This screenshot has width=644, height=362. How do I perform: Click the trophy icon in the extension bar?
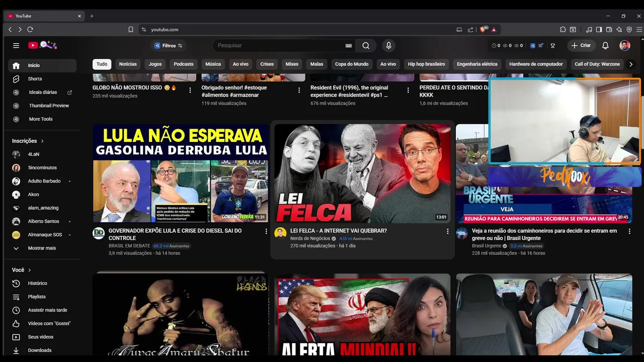[x=552, y=45]
